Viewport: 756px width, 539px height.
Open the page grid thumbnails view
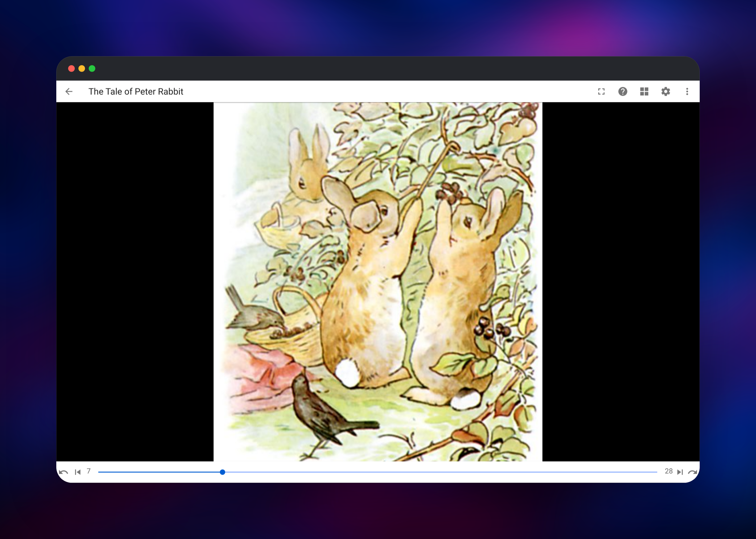coord(644,92)
